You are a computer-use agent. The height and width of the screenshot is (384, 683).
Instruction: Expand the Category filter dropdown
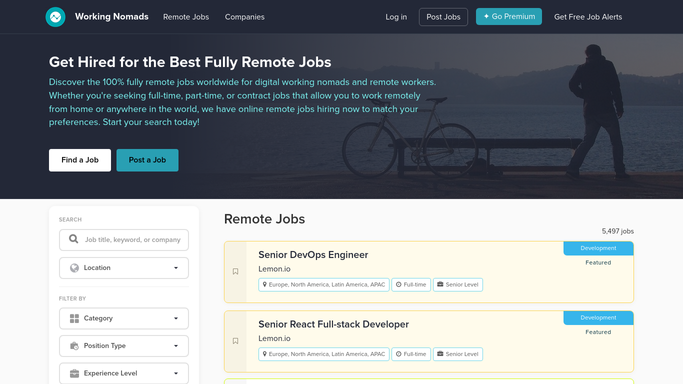(x=124, y=318)
